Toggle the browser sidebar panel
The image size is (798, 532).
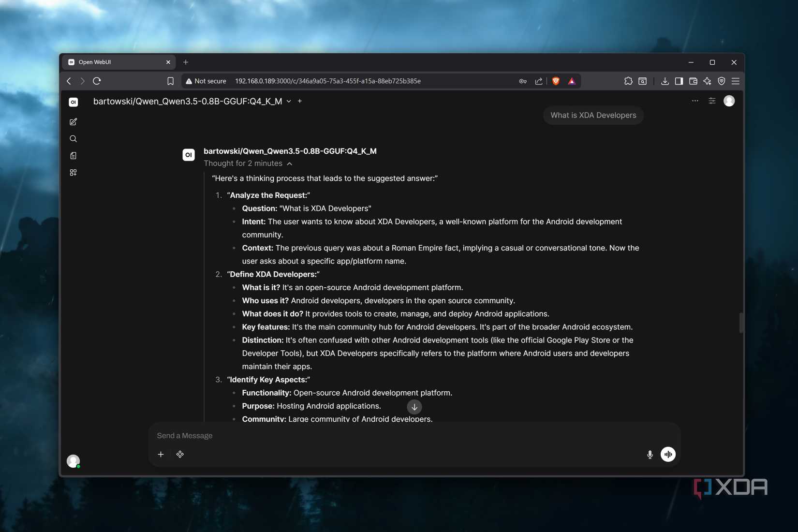tap(679, 81)
